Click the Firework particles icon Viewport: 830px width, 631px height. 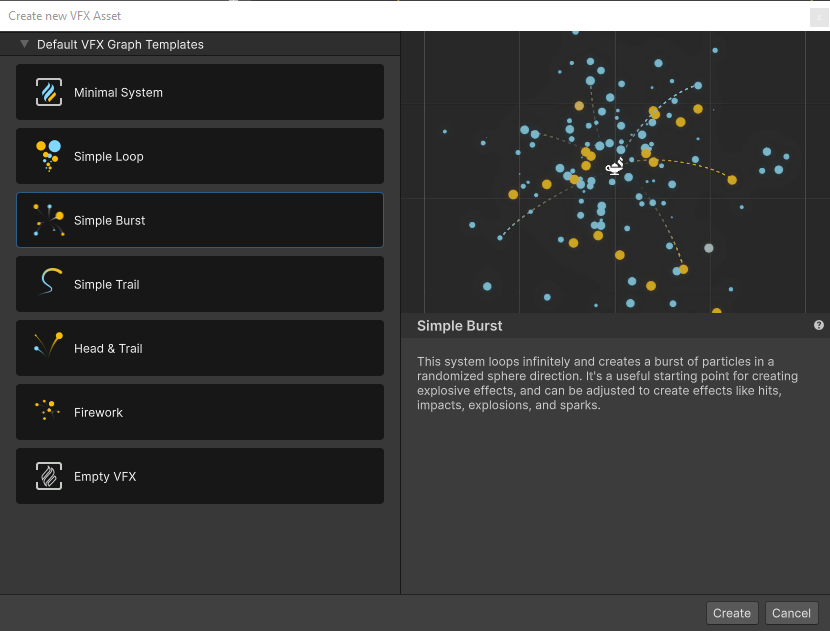(49, 412)
